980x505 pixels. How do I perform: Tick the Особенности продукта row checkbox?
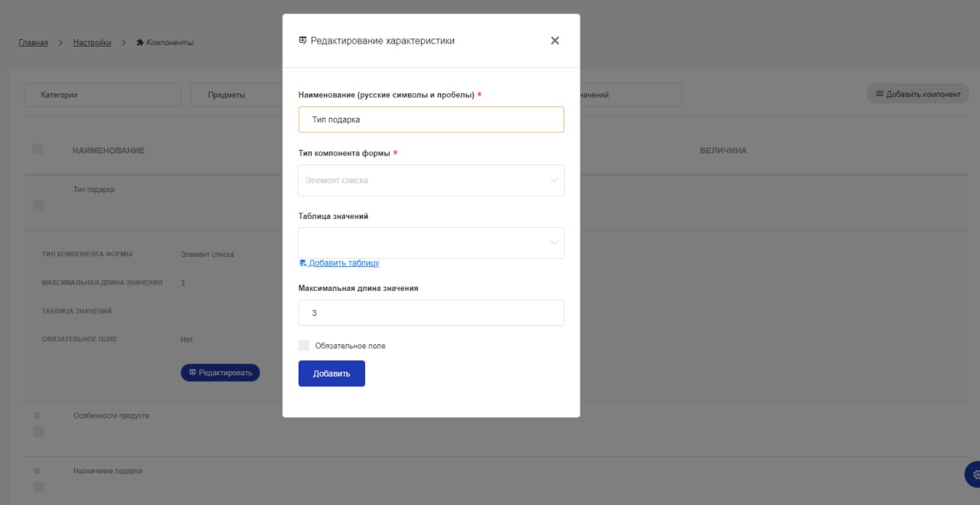point(39,432)
